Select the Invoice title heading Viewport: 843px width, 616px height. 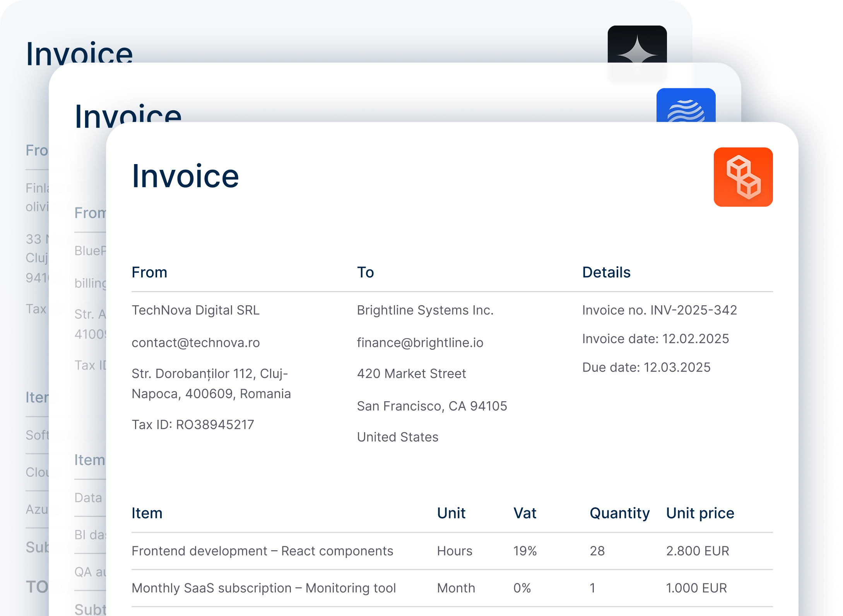(186, 176)
